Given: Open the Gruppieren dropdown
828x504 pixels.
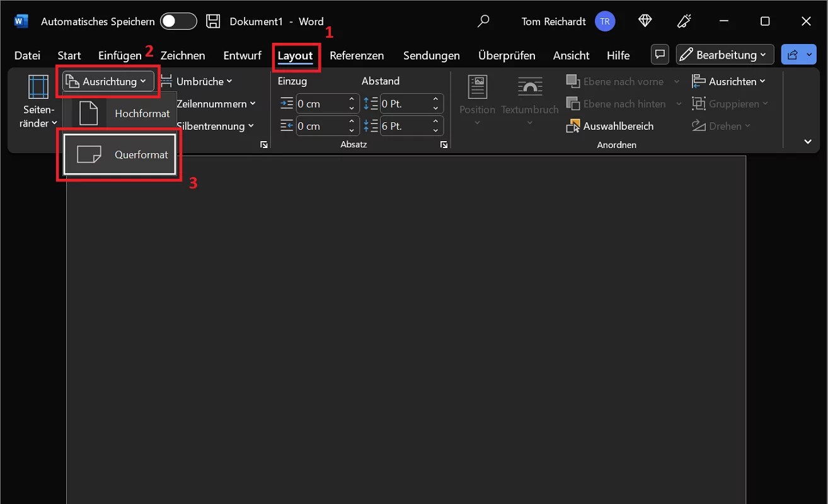Looking at the screenshot, I should pyautogui.click(x=730, y=104).
